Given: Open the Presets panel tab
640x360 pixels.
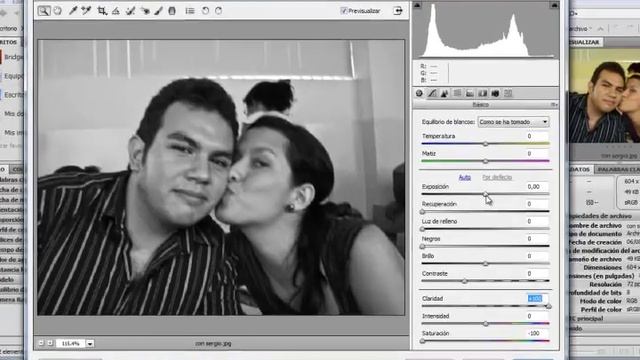Looking at the screenshot, I should click(x=508, y=93).
